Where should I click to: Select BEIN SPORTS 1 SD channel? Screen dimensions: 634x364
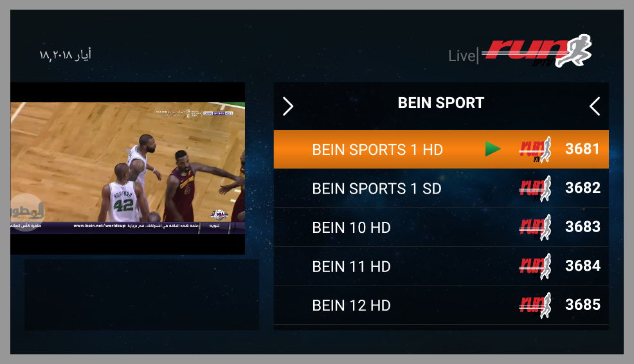[441, 188]
